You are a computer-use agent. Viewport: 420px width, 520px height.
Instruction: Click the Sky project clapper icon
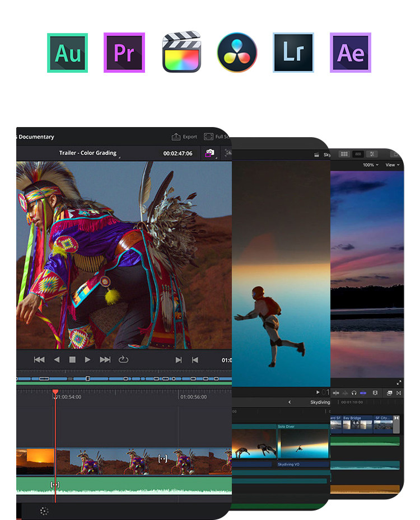(316, 154)
